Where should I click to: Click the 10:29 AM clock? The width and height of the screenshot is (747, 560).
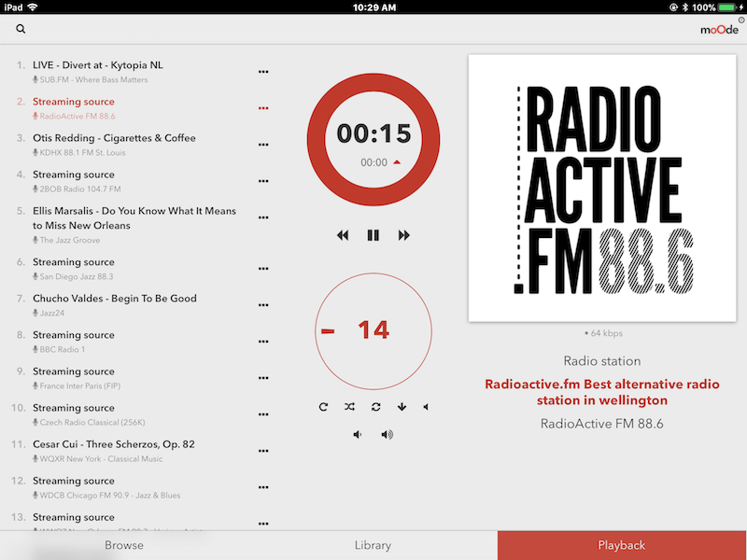(x=374, y=7)
